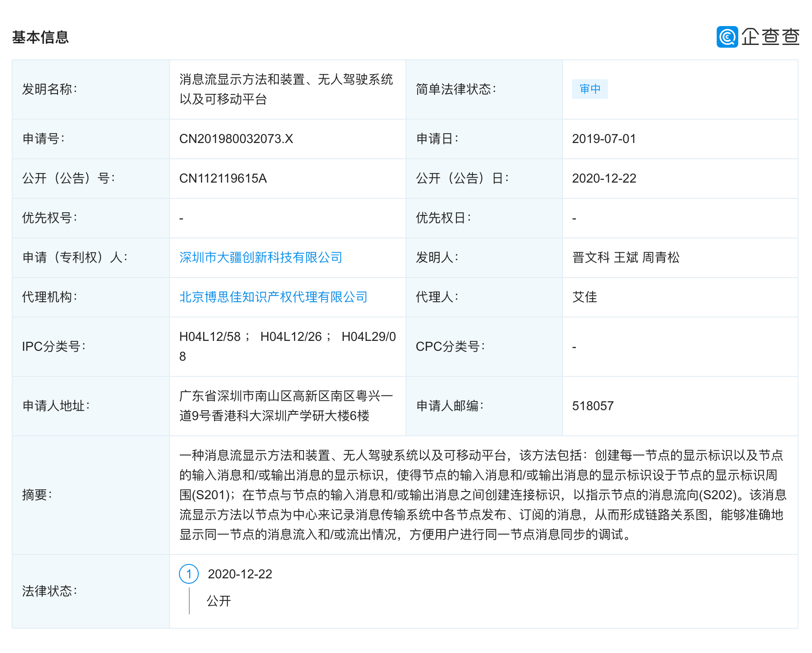Click the 申请日 label
The width and height of the screenshot is (812, 653).
point(437,139)
